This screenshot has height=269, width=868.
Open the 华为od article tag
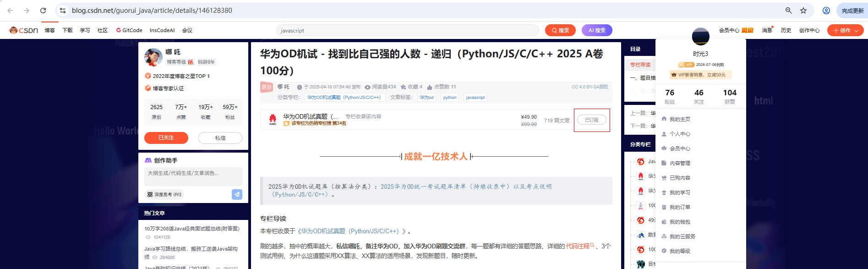[426, 97]
